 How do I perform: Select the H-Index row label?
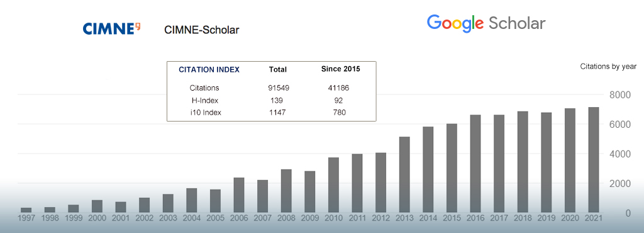coord(205,100)
